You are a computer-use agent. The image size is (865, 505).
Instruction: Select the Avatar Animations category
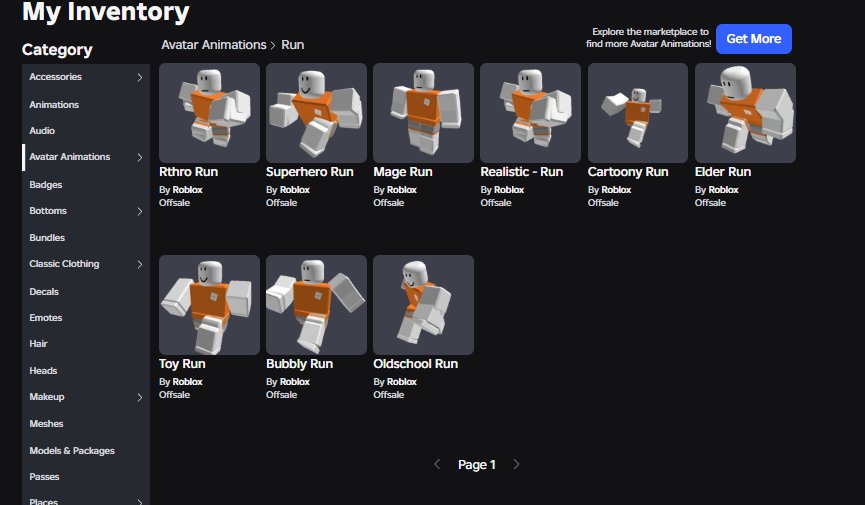click(x=70, y=157)
